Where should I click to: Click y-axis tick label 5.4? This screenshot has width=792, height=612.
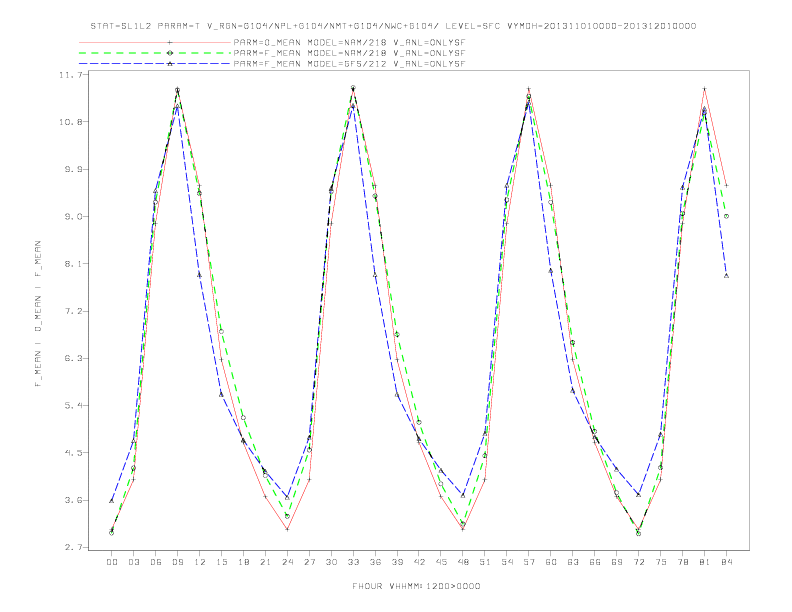click(74, 405)
